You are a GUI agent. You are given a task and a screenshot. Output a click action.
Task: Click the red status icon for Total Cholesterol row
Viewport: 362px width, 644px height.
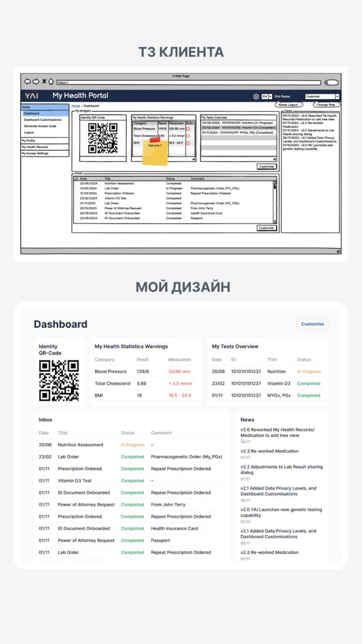188,136
